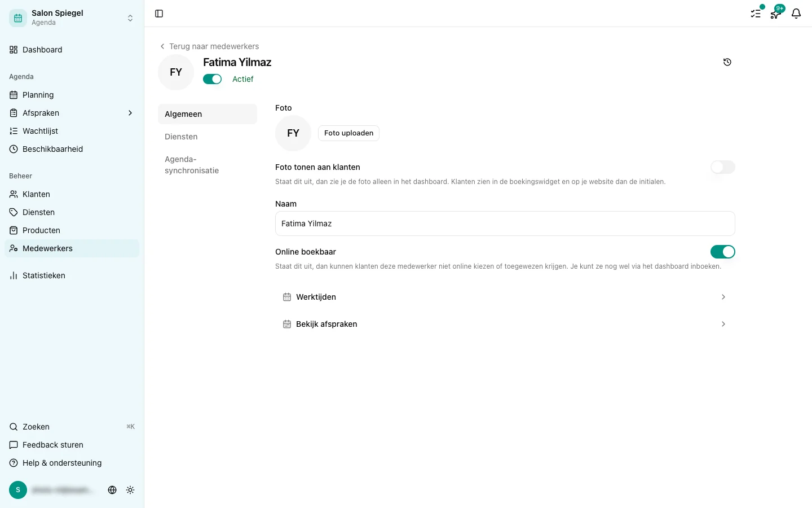Click the Werktijden label
812x508 pixels.
coord(316,297)
